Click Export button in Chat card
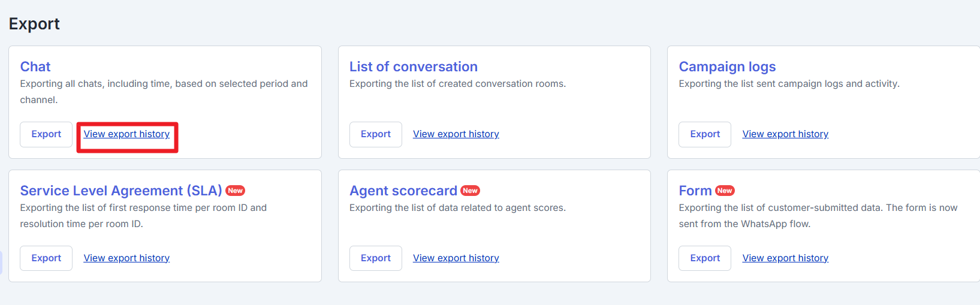The image size is (980, 305). 46,134
